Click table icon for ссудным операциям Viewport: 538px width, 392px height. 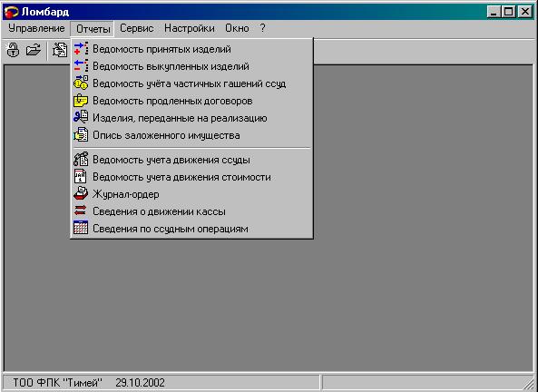click(x=81, y=229)
